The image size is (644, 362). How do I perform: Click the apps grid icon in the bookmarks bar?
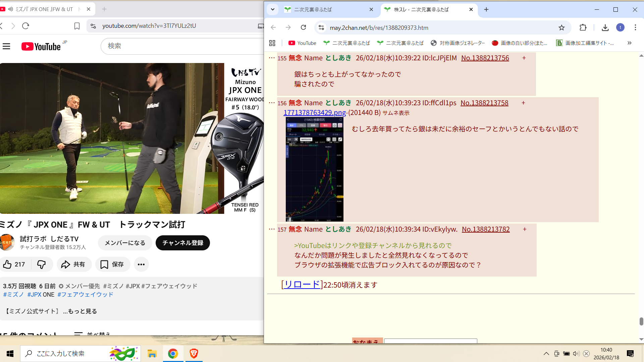coord(272,43)
